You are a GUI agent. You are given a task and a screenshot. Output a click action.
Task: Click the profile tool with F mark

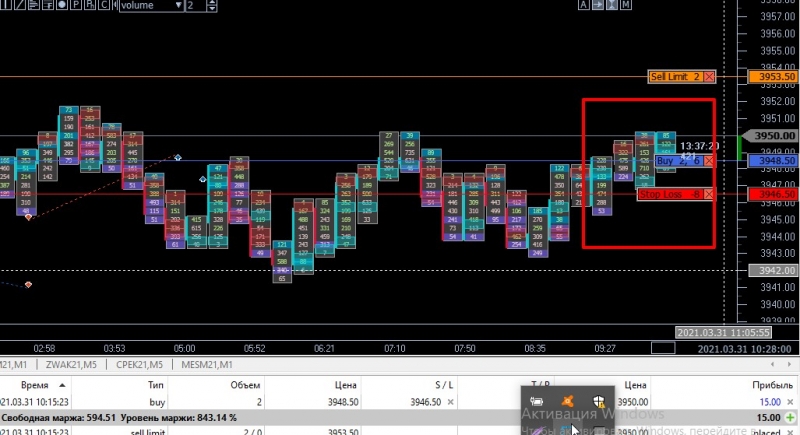pos(48,5)
